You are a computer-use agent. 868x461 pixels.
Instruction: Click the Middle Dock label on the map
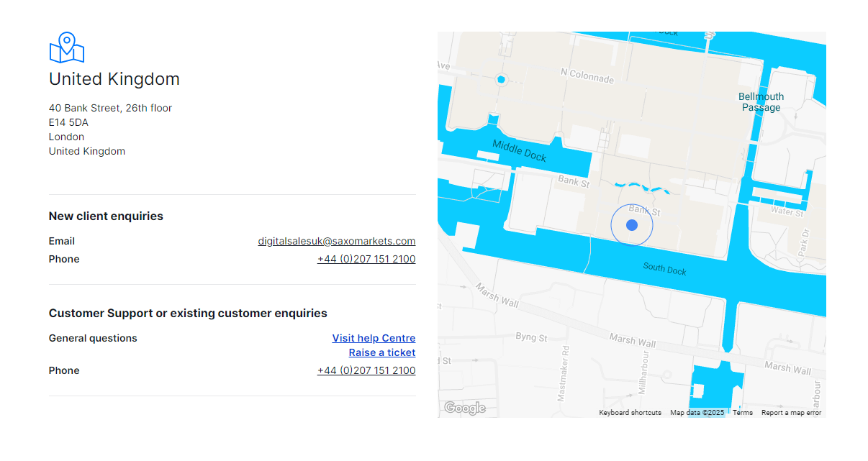[520, 150]
